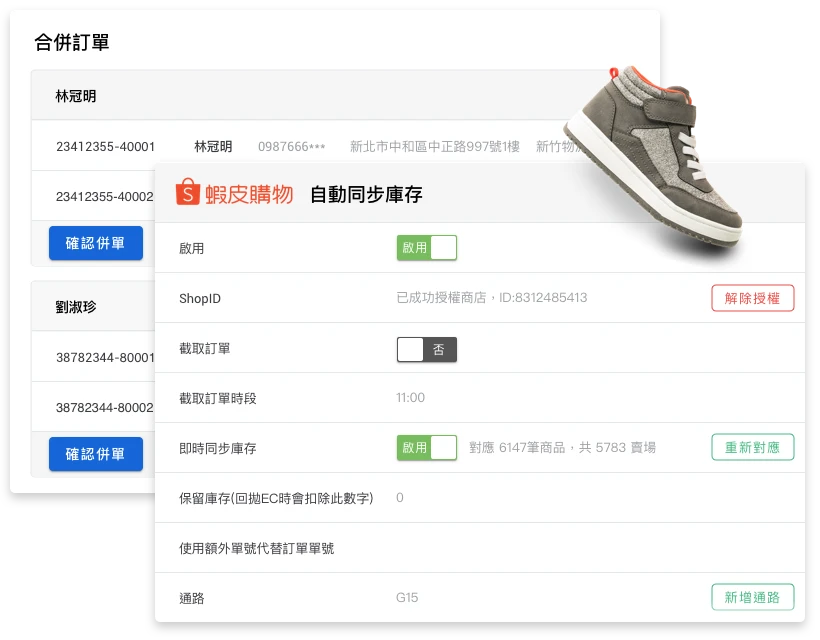Toggle 截取訂單 from 否 to on
Viewport: 820px width, 640px height.
coord(427,347)
